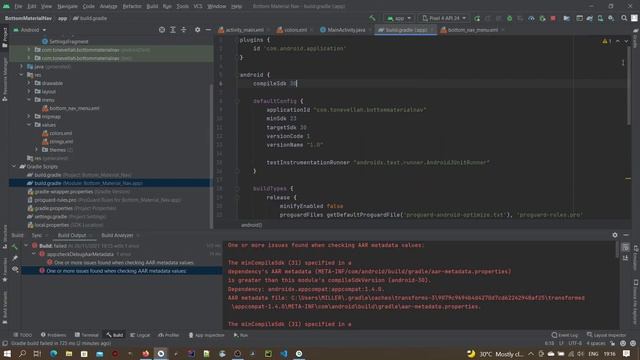Image resolution: width=640 pixels, height=360 pixels.
Task: Open the TODO tool window
Action: 22,335
